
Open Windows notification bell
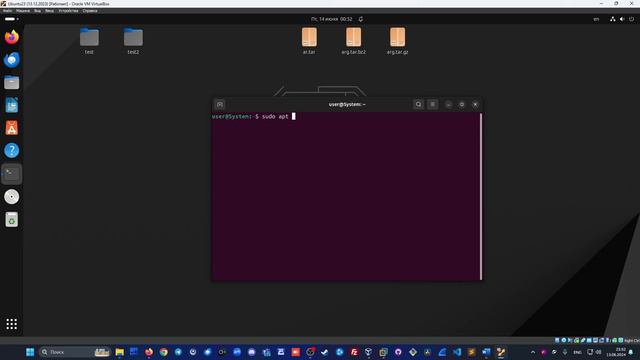click(x=631, y=352)
